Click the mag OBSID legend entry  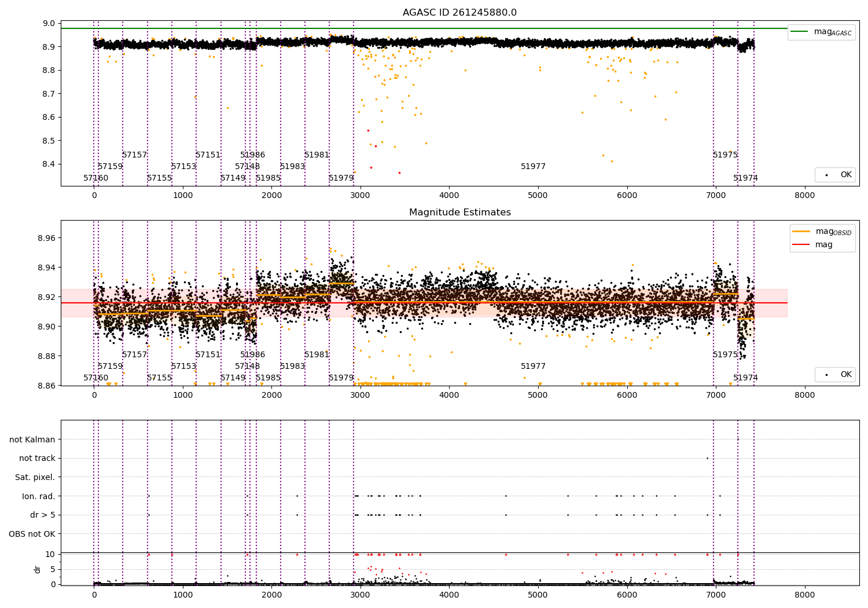[x=822, y=232]
